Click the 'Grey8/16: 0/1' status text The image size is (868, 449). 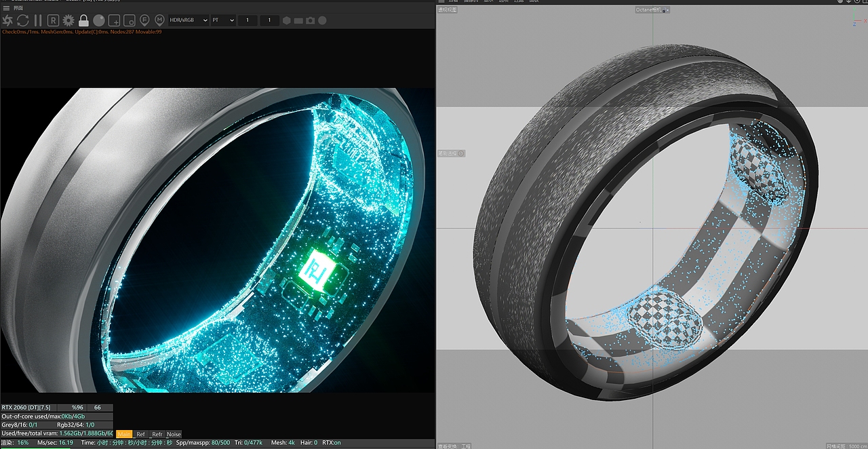(20, 425)
